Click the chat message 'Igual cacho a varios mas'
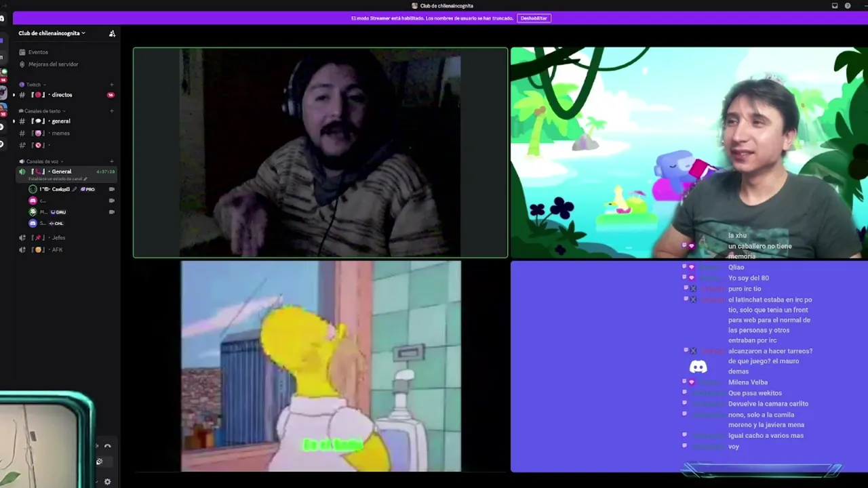Image resolution: width=868 pixels, height=488 pixels. pos(766,436)
